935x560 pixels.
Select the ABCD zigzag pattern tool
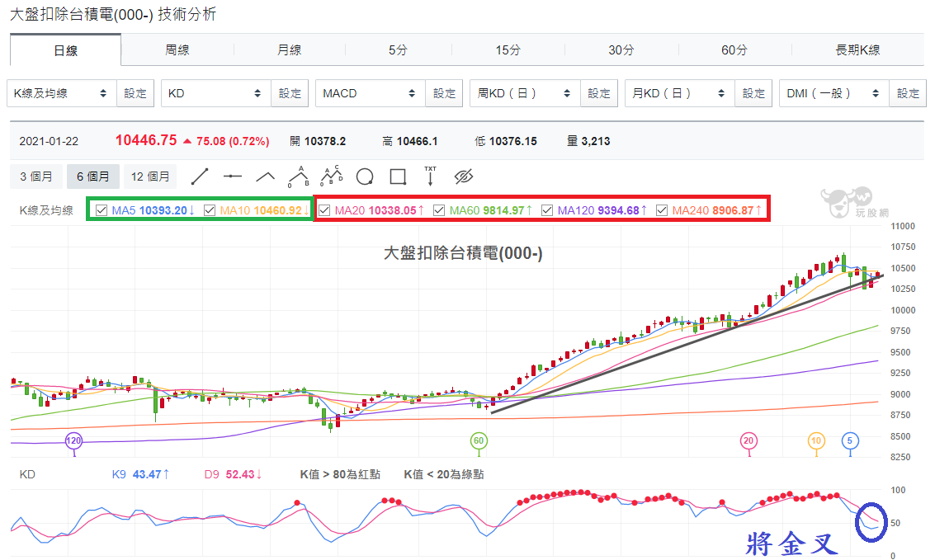(x=332, y=176)
